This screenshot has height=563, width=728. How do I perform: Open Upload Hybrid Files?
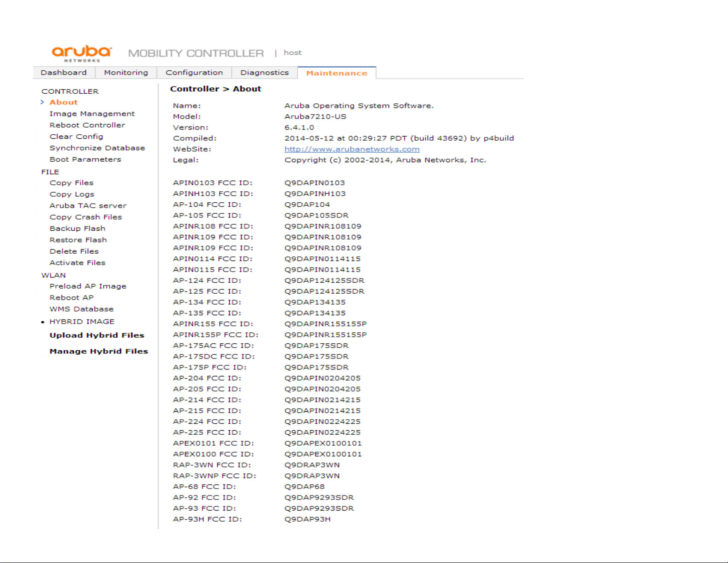(97, 336)
